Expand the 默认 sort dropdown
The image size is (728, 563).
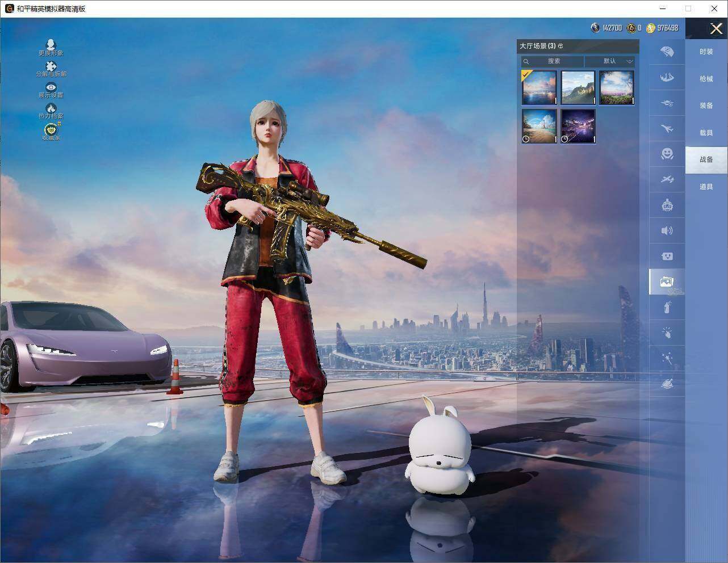610,61
